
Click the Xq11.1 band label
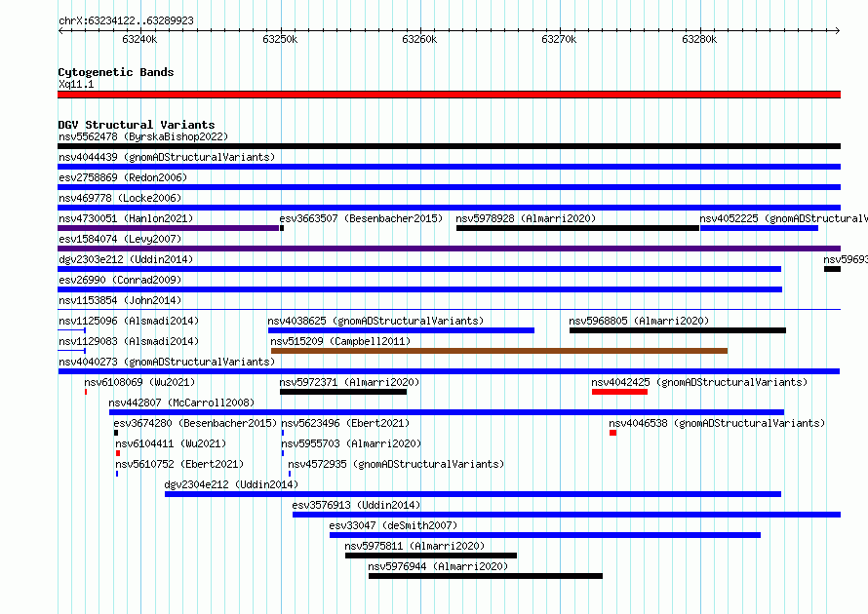(x=76, y=84)
